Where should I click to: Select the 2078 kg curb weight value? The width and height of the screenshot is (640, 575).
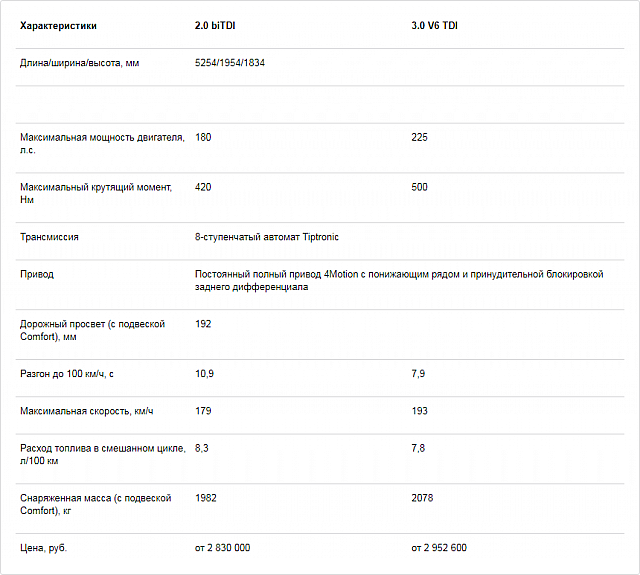pyautogui.click(x=422, y=498)
